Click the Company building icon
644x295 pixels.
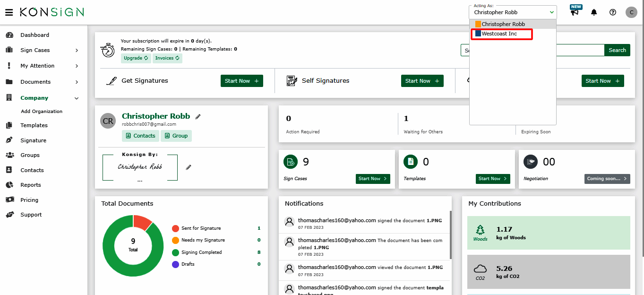click(9, 98)
